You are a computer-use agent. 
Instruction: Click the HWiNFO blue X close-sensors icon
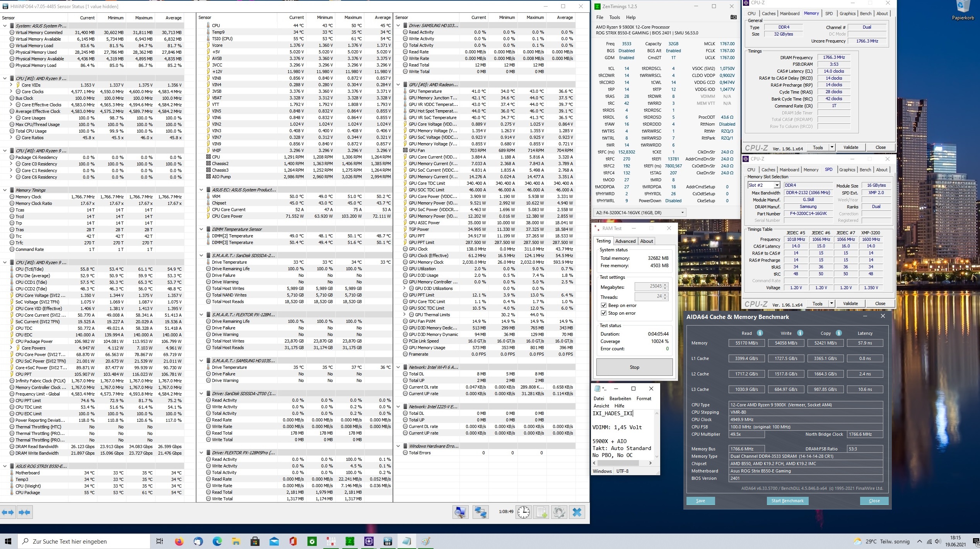click(x=577, y=512)
